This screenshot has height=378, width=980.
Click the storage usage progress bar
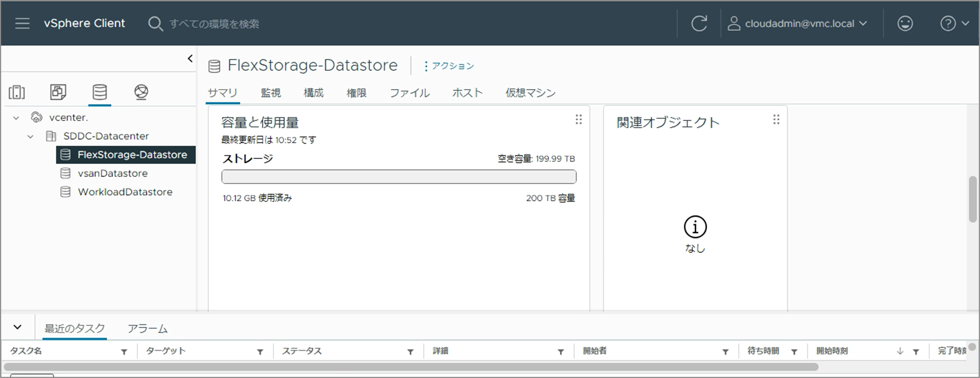(399, 177)
